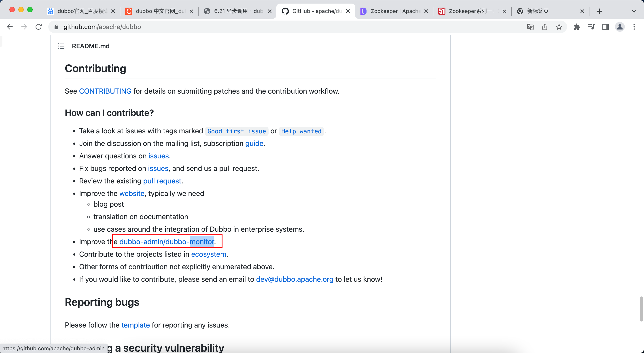Open the pull request link
This screenshot has width=644, height=353.
click(162, 181)
